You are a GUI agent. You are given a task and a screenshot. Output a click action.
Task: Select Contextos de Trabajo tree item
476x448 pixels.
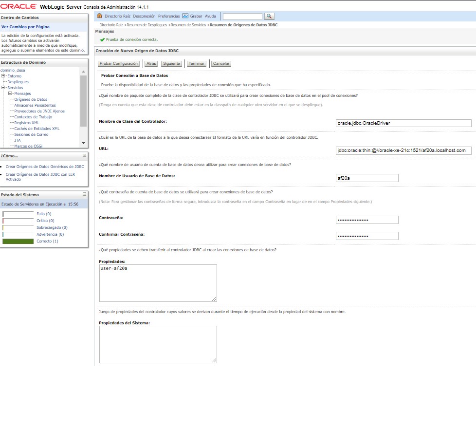pos(33,117)
